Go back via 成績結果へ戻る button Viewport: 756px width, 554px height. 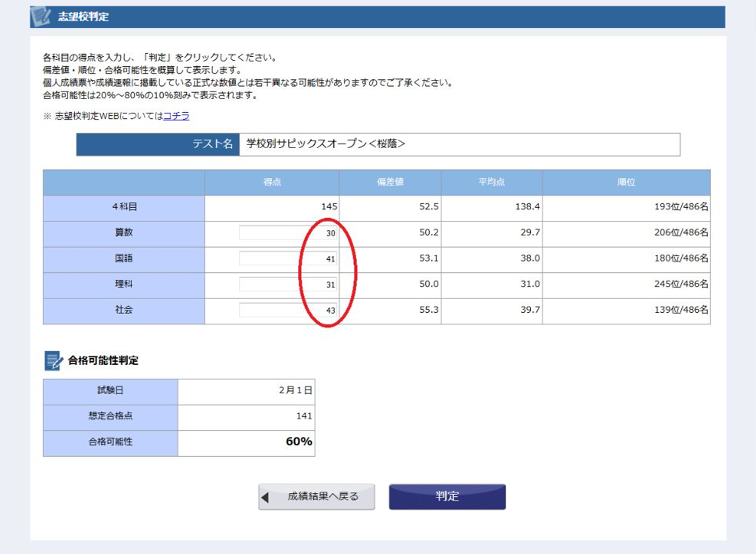tap(316, 497)
